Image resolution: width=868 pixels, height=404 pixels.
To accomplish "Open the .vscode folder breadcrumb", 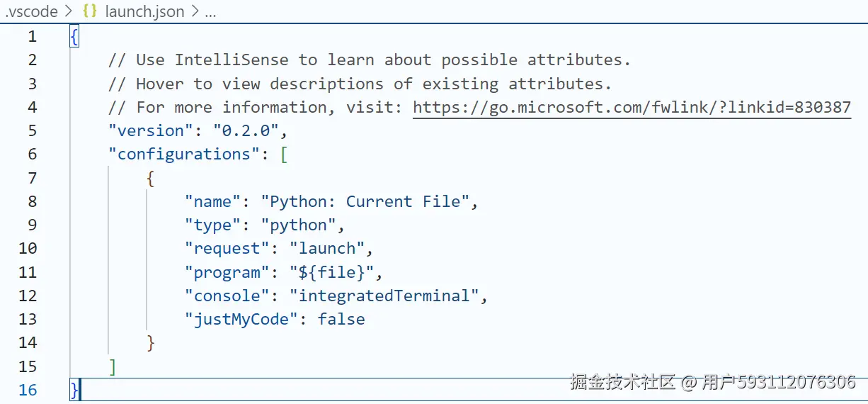I will [33, 11].
